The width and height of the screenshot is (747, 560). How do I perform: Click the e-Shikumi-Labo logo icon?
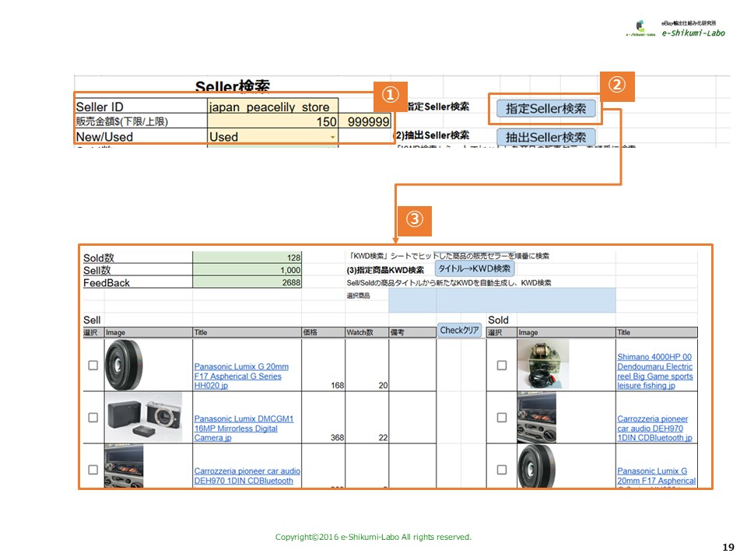(640, 28)
